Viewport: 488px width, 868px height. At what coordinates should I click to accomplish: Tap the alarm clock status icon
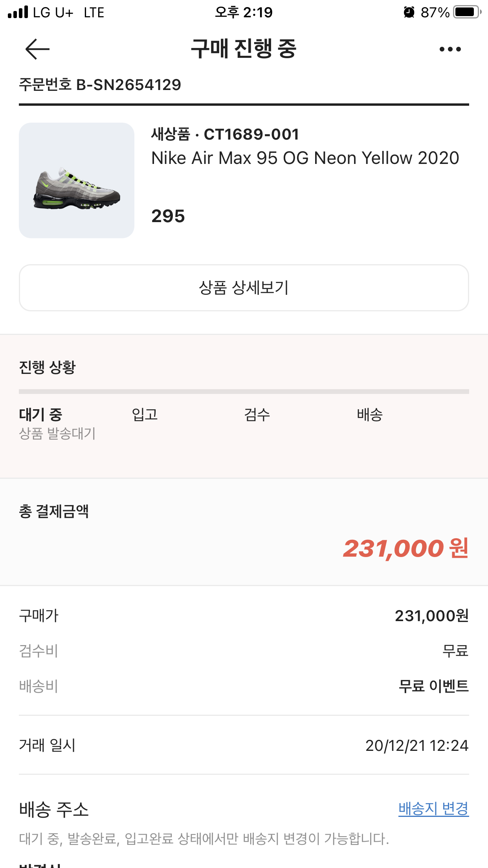click(409, 12)
